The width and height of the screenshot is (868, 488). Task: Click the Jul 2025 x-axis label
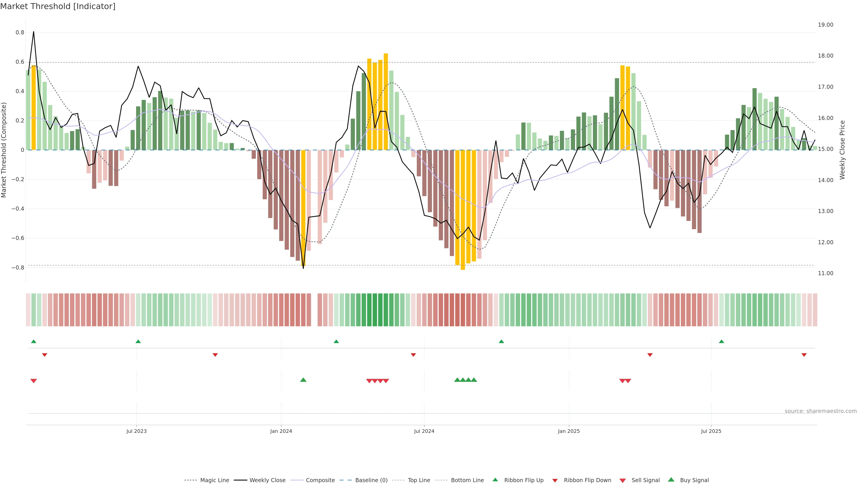click(711, 431)
